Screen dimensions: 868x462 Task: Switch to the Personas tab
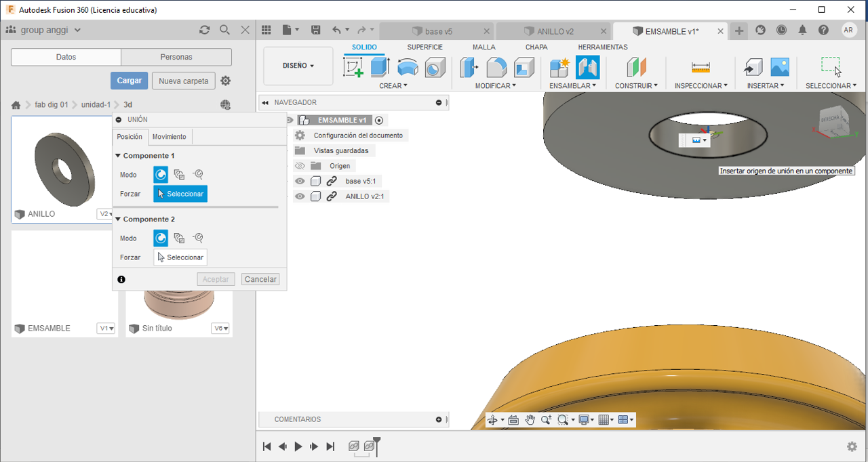(x=176, y=57)
